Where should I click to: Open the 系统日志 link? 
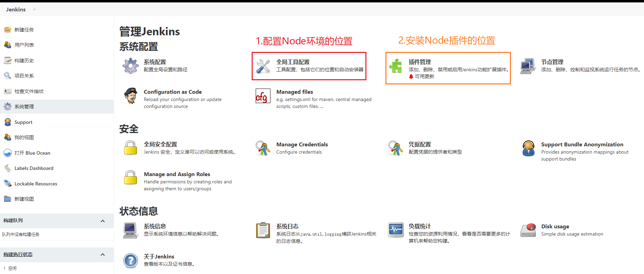[x=287, y=226]
